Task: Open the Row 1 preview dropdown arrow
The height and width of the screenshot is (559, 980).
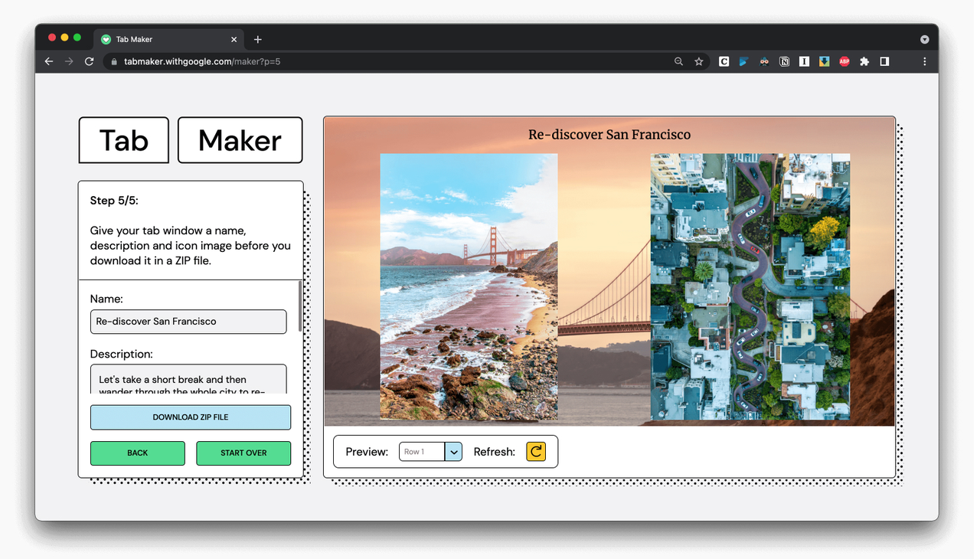Action: point(453,452)
